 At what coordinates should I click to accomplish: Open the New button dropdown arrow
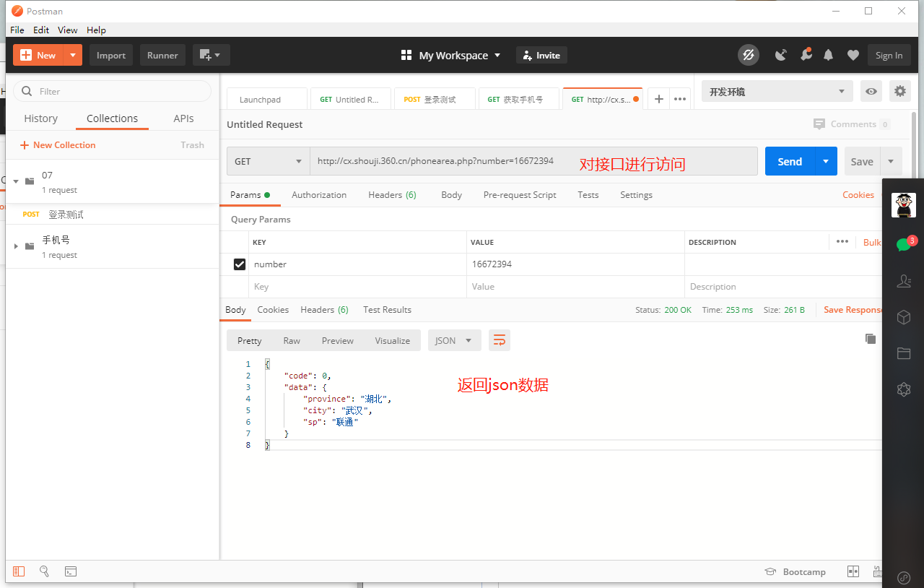(73, 55)
